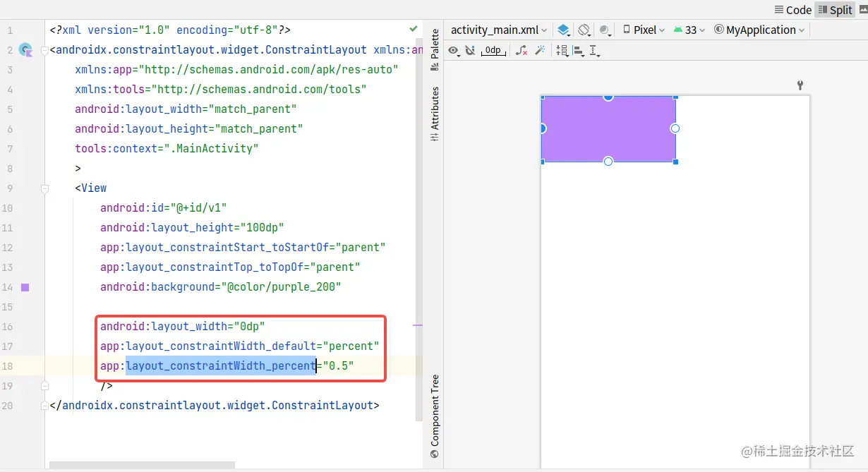868x472 pixels.
Task: Click the Android gutter icon on line 2
Action: coord(25,49)
